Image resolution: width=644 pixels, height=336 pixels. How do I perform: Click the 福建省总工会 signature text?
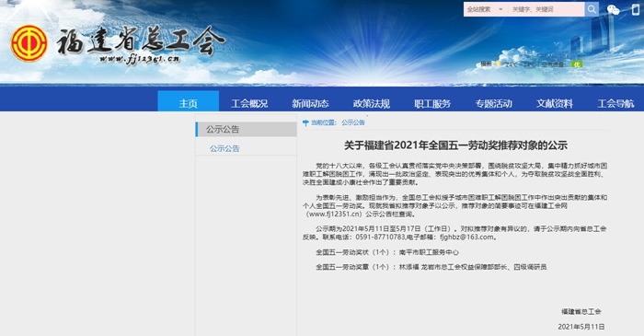(581, 312)
